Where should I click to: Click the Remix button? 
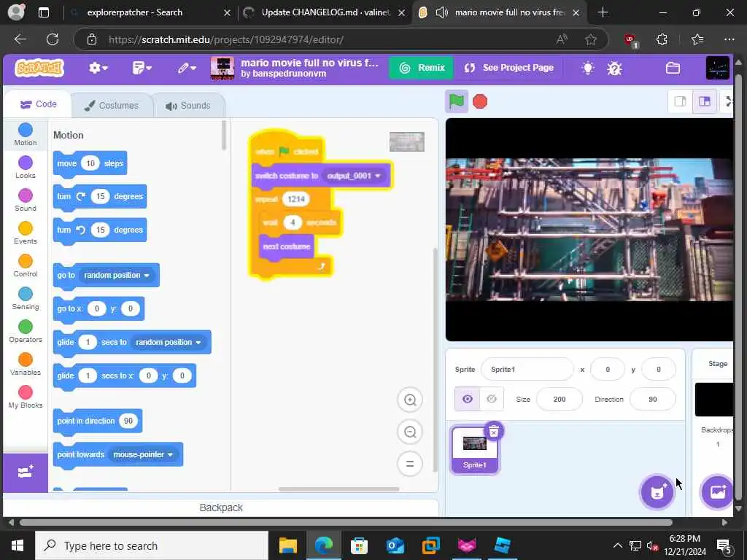(x=422, y=68)
